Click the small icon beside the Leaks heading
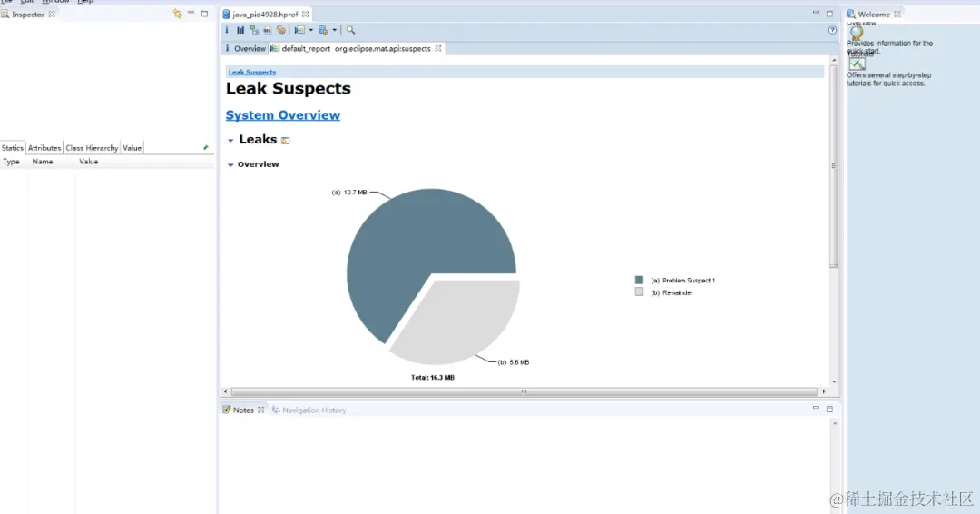 pyautogui.click(x=286, y=141)
